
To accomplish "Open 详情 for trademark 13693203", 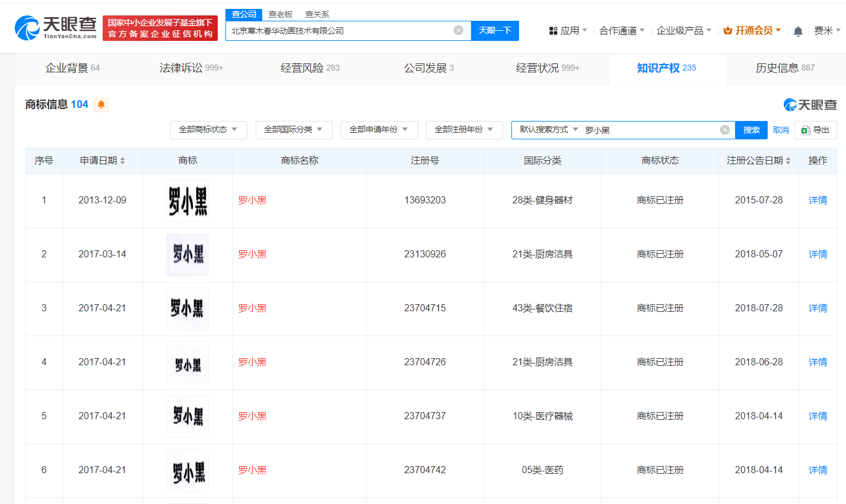I will (x=818, y=200).
